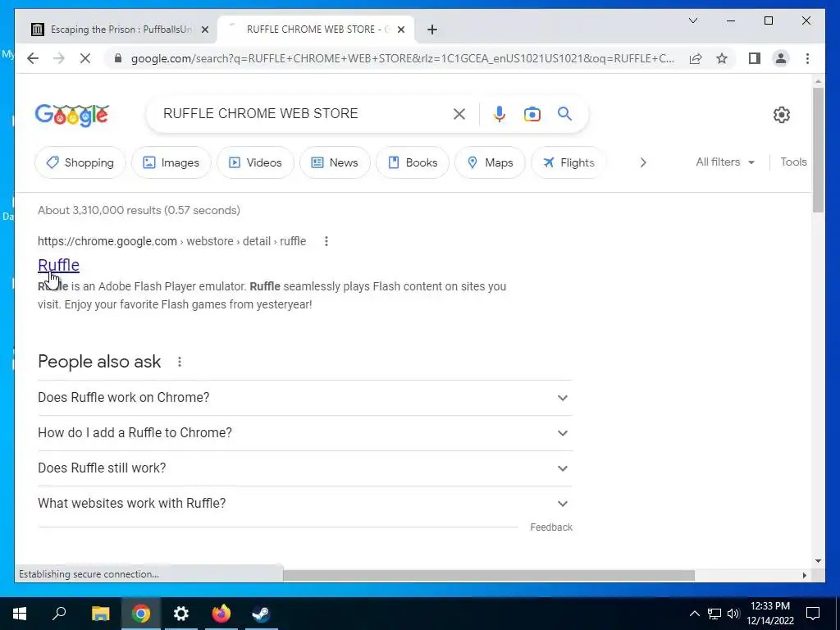Show more filter chips arrow
The width and height of the screenshot is (840, 630).
click(x=643, y=162)
